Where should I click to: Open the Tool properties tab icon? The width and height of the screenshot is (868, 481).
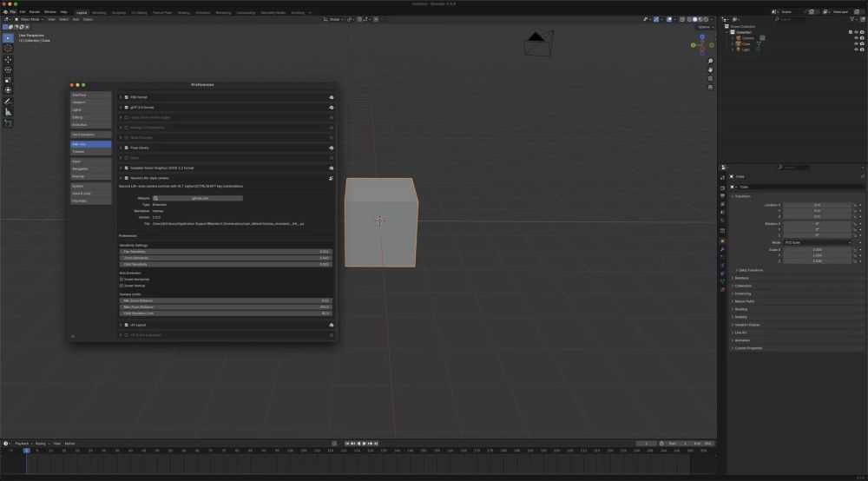(722, 178)
